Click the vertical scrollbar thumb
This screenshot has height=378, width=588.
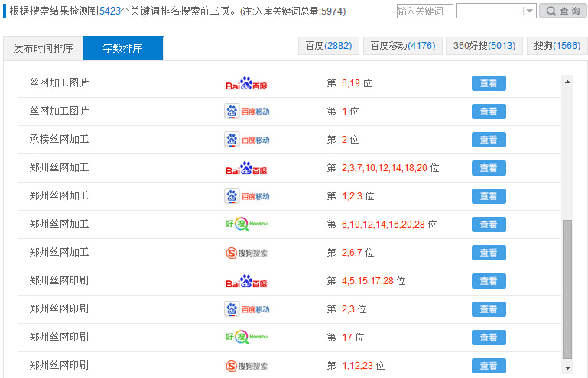tap(567, 289)
